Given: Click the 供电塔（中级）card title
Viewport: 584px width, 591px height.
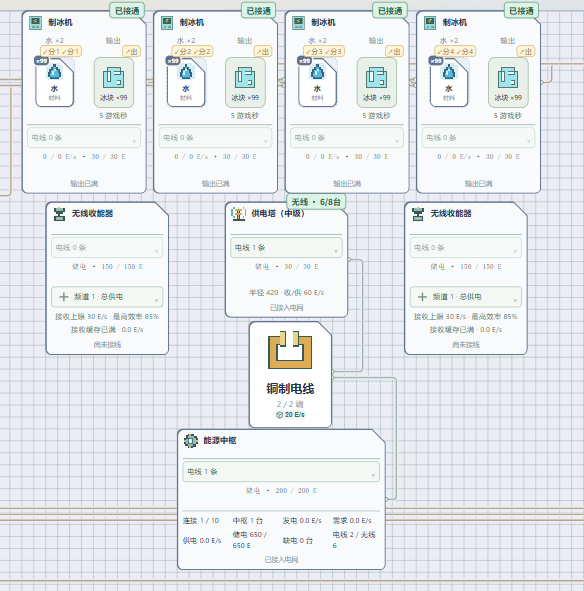Looking at the screenshot, I should [x=278, y=213].
